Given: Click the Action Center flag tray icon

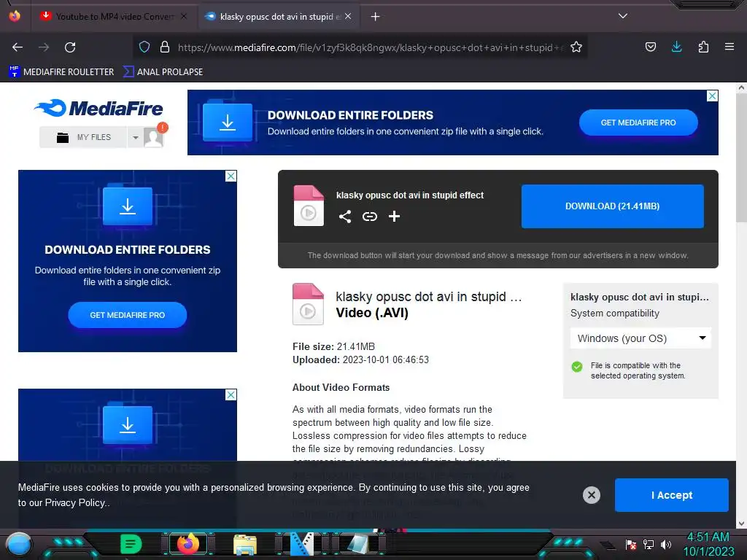Looking at the screenshot, I should 631,544.
